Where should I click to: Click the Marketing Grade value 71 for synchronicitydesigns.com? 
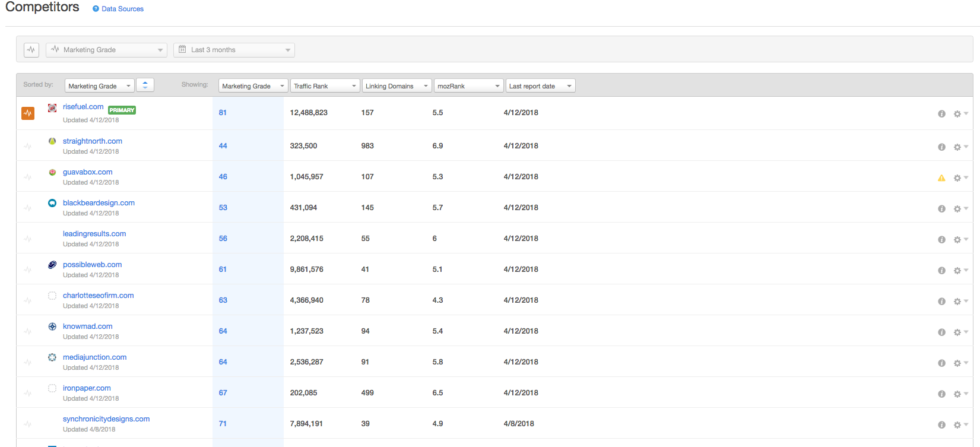(223, 424)
